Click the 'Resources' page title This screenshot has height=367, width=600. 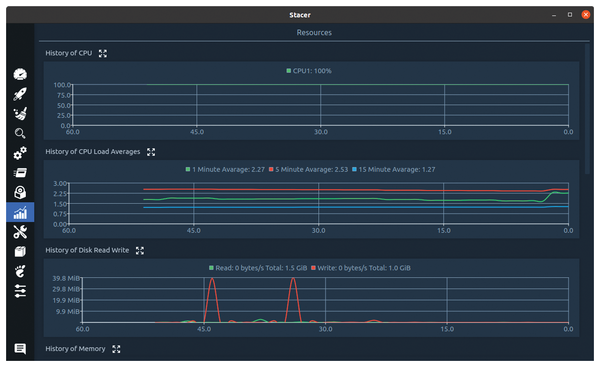[x=314, y=33]
